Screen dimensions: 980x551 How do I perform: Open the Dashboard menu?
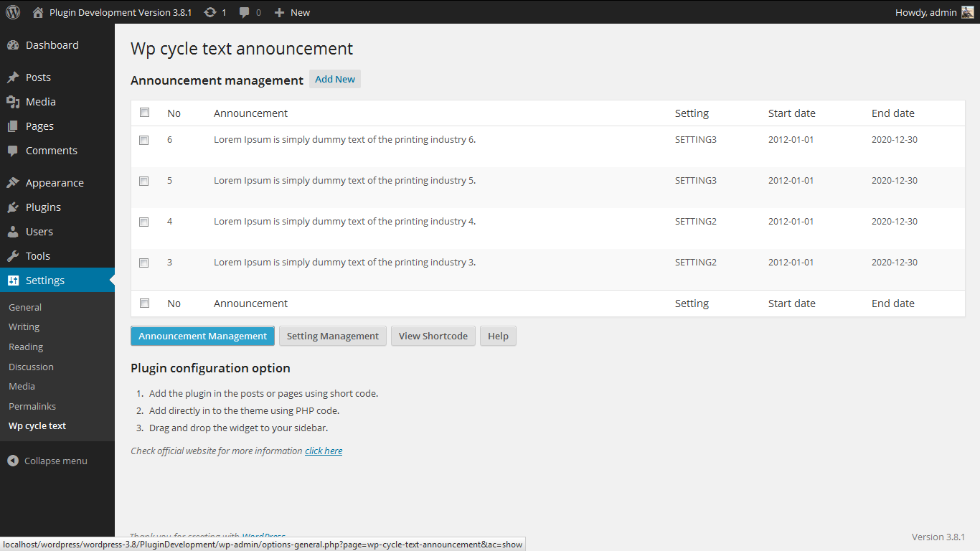pos(52,45)
